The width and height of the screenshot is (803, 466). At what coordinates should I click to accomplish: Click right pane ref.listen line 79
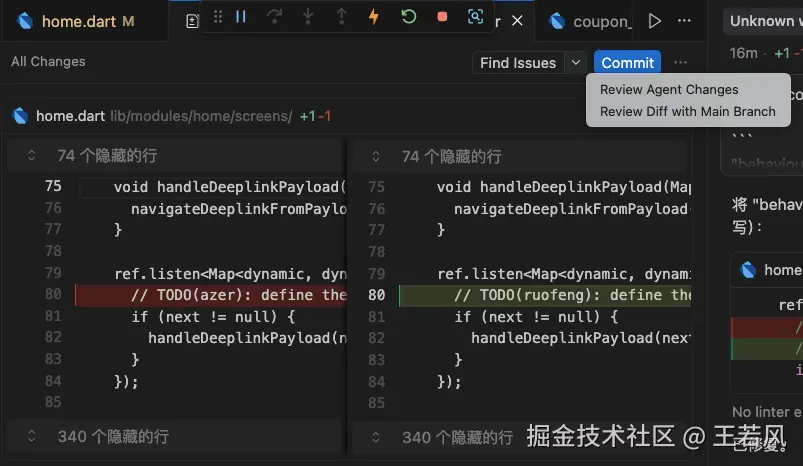564,274
